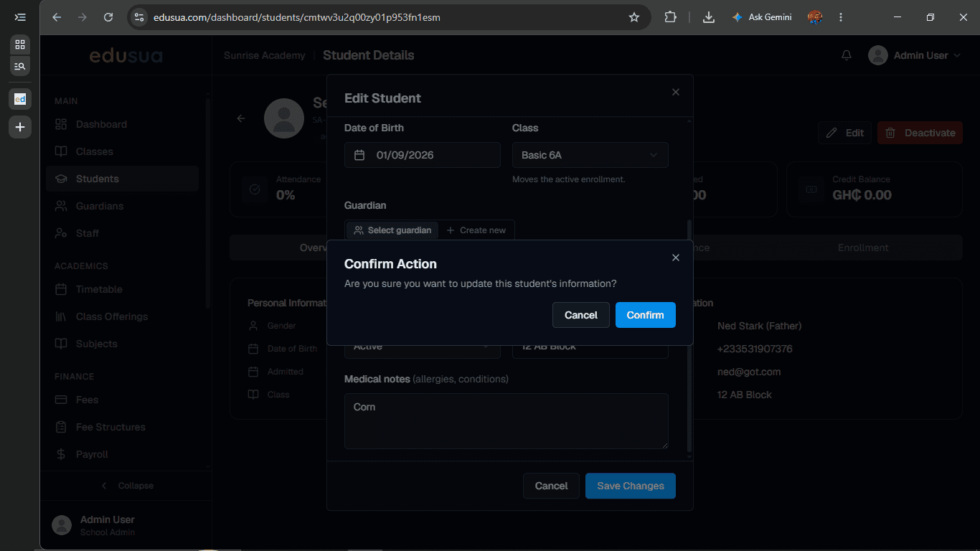Open Classes in the sidebar
Viewport: 980px width, 551px height.
(122, 151)
